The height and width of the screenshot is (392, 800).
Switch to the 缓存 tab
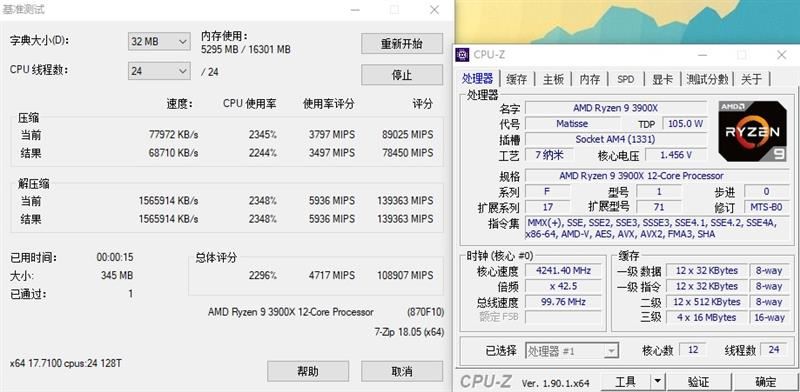click(x=516, y=79)
